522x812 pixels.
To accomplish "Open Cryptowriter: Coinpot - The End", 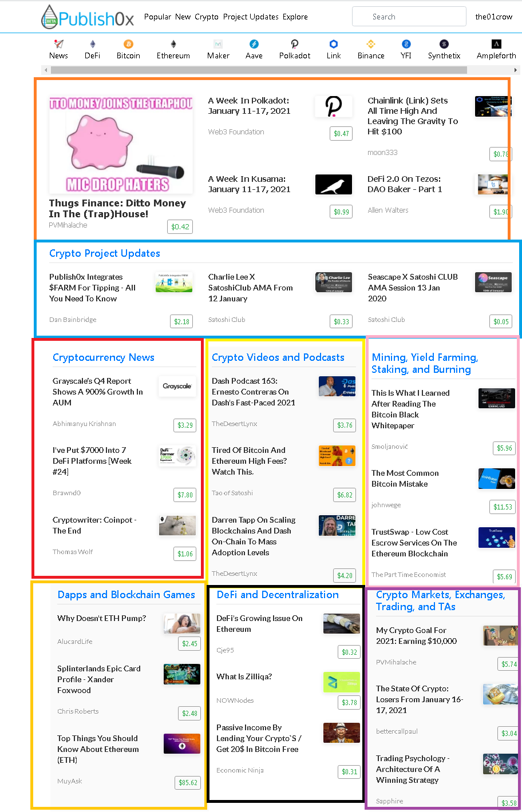I will [94, 526].
